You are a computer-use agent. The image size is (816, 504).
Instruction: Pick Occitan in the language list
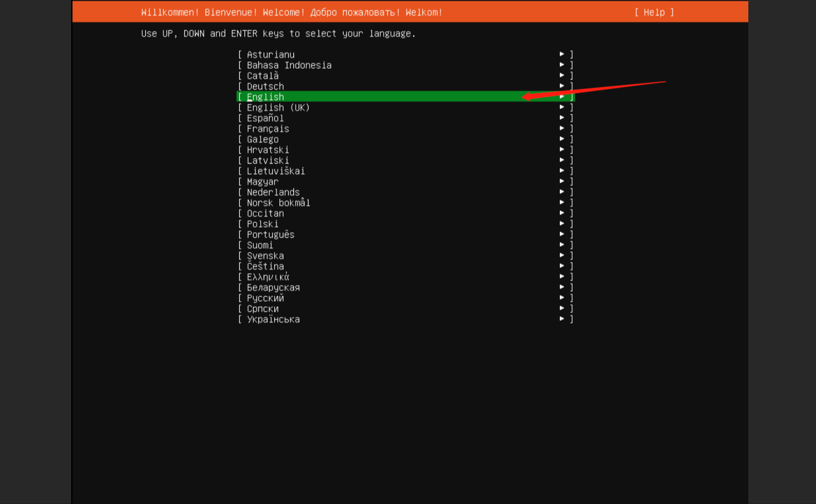(406, 213)
